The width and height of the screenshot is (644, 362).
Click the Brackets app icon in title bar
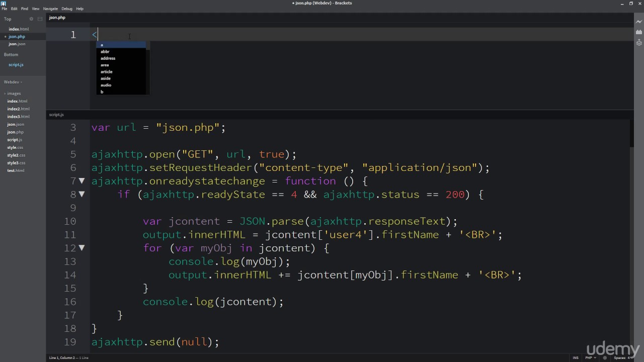tap(4, 3)
